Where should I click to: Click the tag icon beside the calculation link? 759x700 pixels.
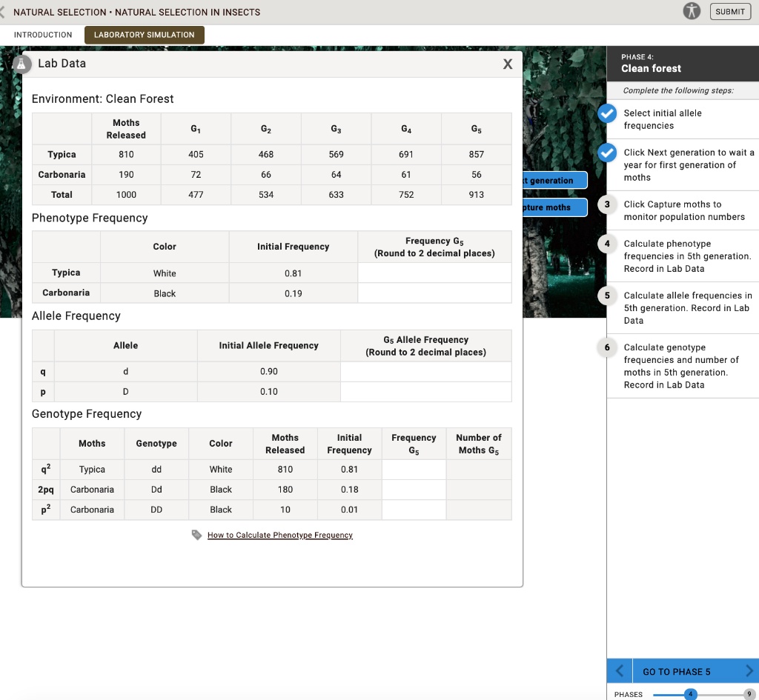pyautogui.click(x=196, y=536)
